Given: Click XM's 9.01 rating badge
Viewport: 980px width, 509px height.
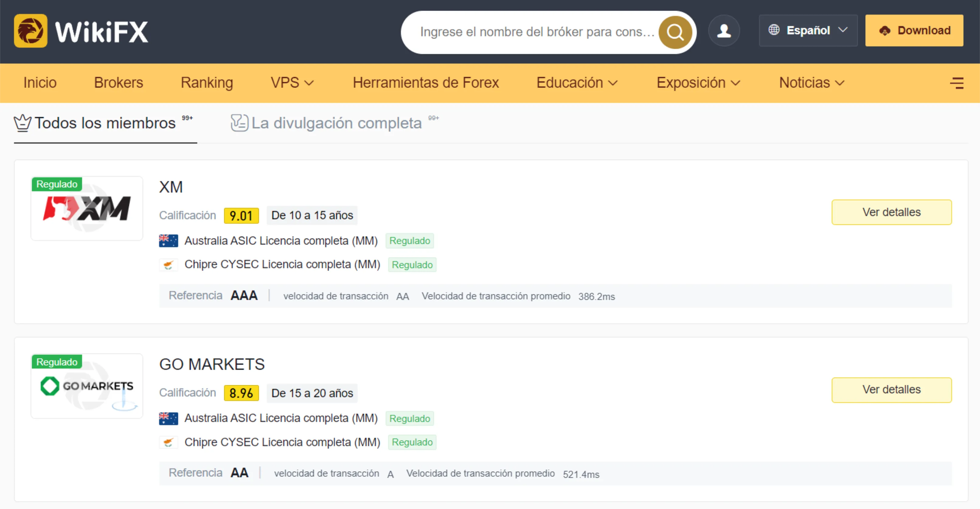Looking at the screenshot, I should 241,216.
